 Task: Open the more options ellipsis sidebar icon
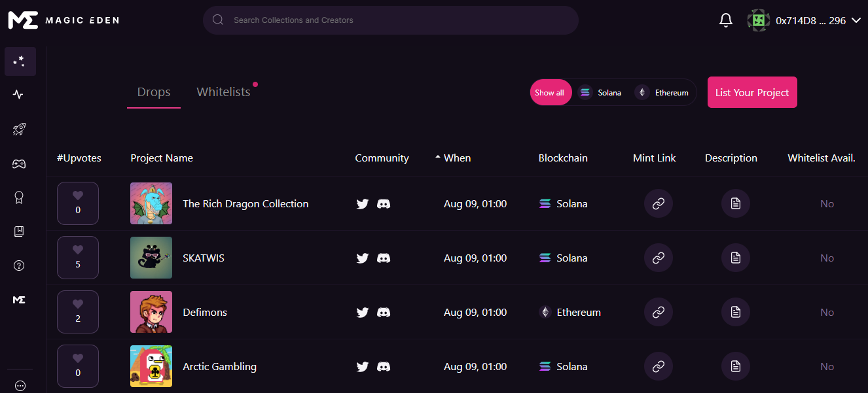click(x=20, y=386)
